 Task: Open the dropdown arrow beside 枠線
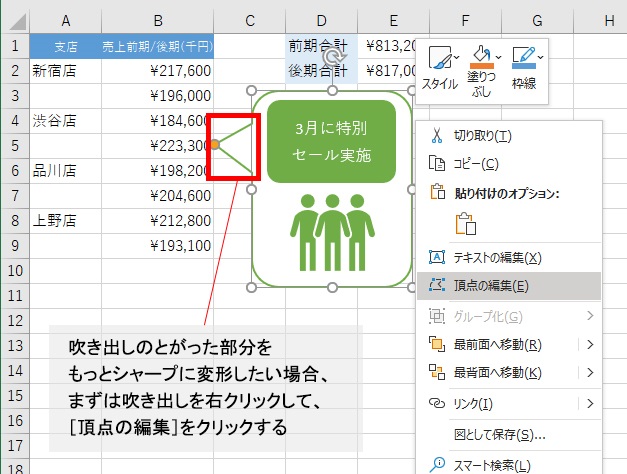click(x=541, y=56)
